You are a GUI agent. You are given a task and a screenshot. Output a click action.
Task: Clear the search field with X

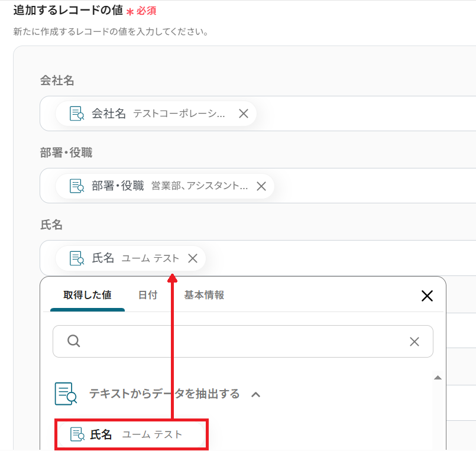tap(415, 342)
